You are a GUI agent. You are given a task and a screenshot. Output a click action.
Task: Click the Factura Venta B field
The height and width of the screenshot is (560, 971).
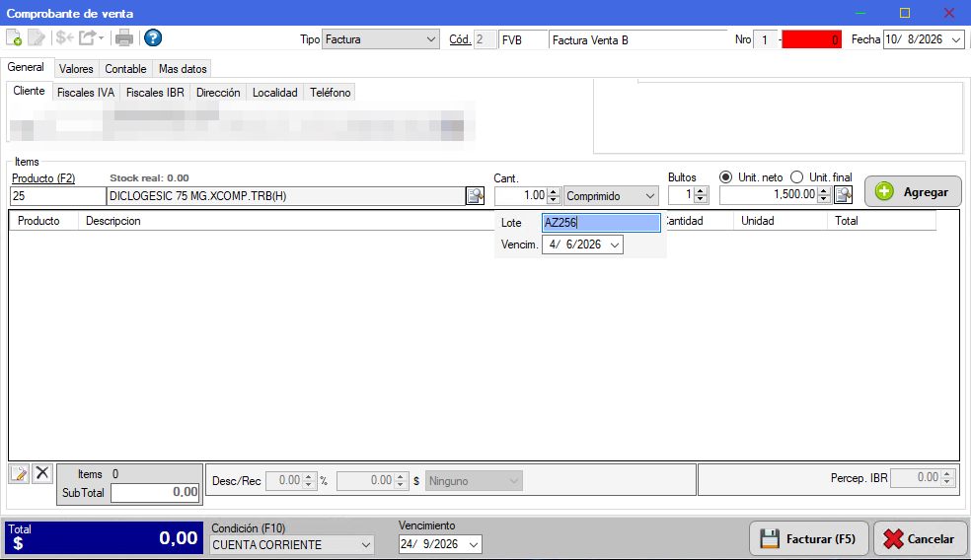pos(637,40)
